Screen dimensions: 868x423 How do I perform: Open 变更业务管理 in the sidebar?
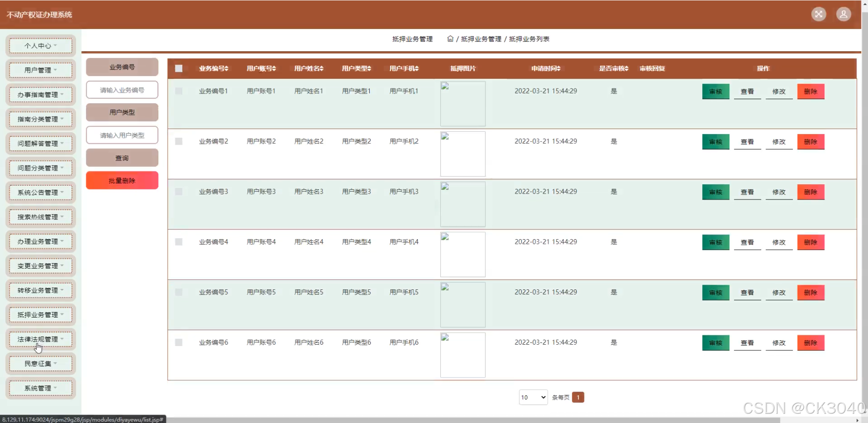click(x=41, y=265)
